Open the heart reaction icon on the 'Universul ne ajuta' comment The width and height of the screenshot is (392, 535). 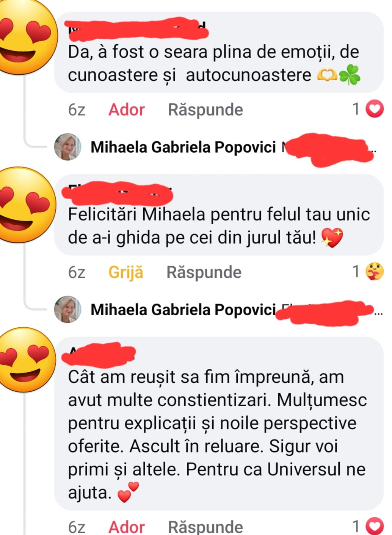pyautogui.click(x=375, y=526)
